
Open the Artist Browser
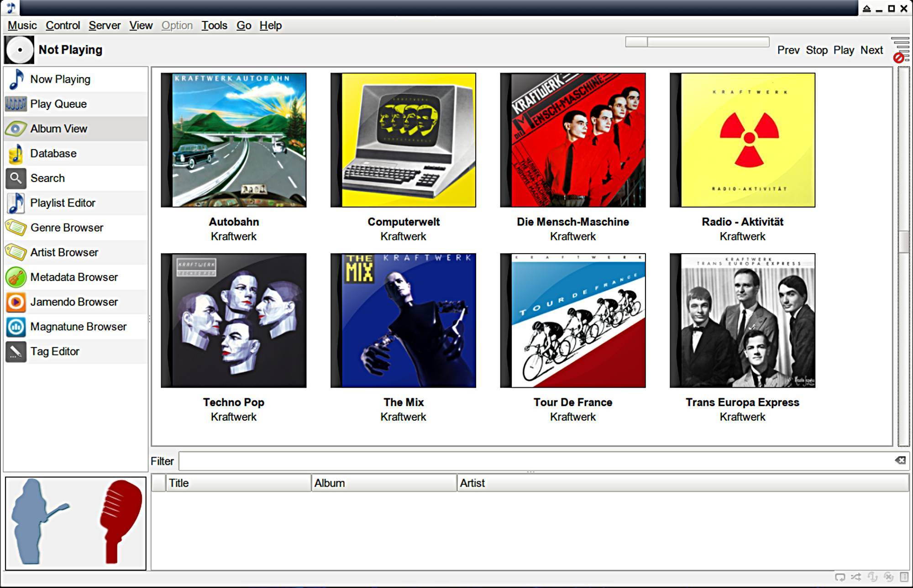[76, 252]
